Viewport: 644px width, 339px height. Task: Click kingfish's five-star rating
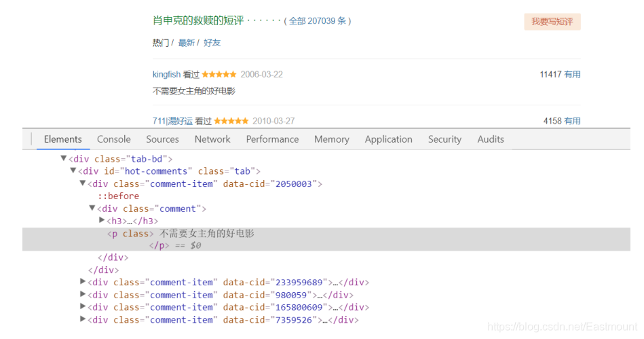coord(219,75)
